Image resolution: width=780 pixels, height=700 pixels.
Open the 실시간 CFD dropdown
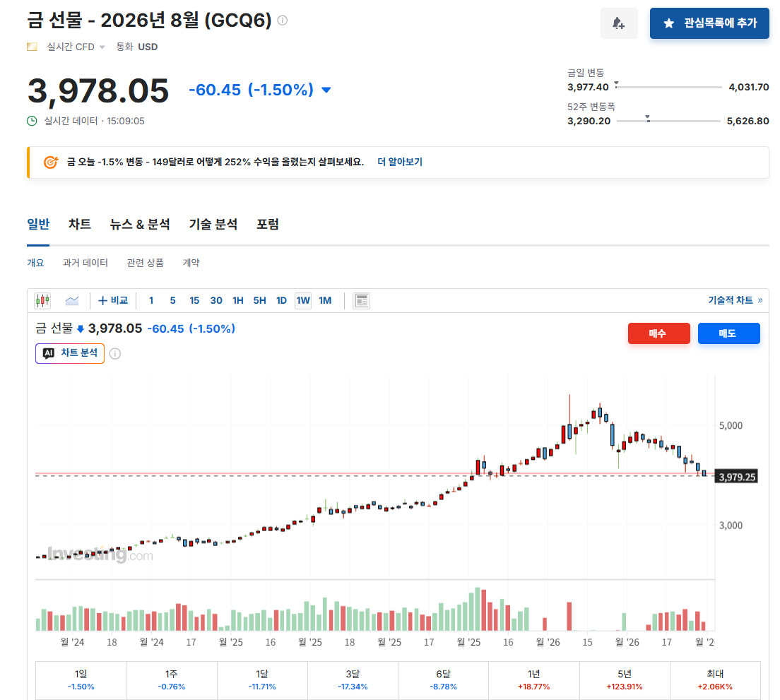(x=76, y=47)
